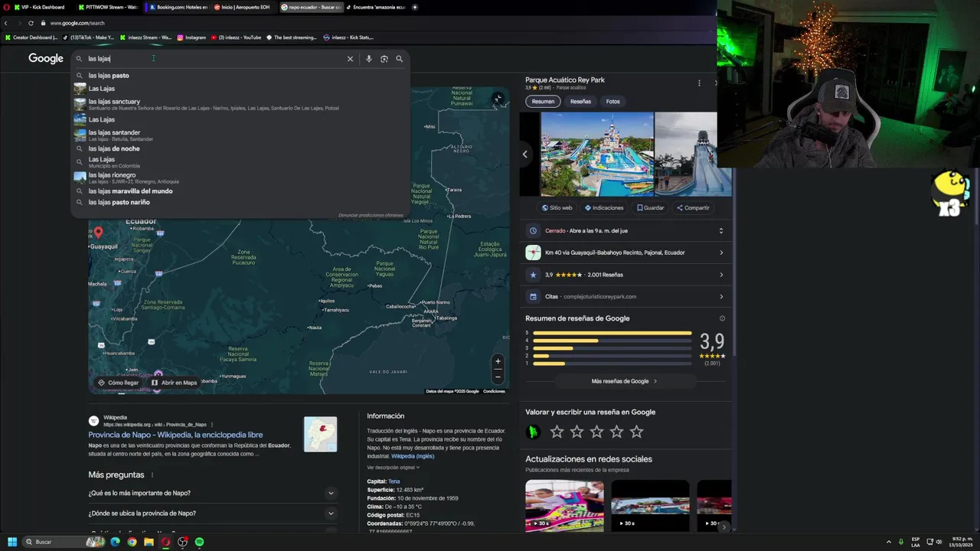Switch to the Reseñas tab
Image resolution: width=980 pixels, height=551 pixels.
[x=580, y=101]
